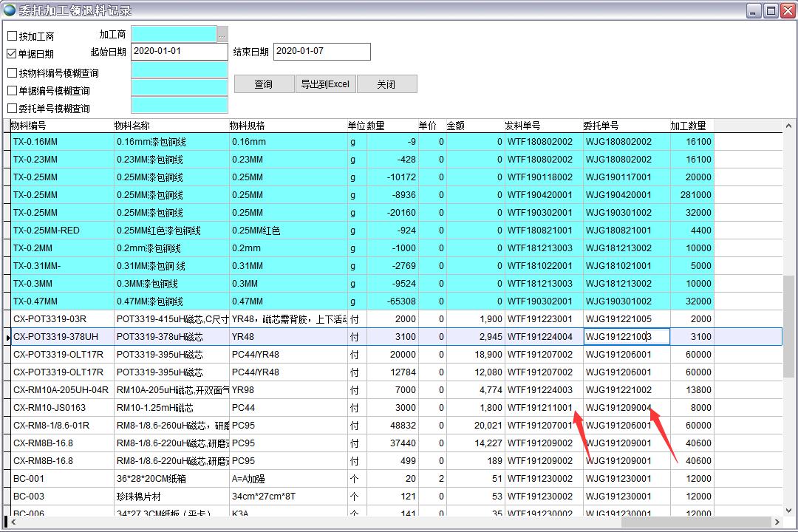The image size is (798, 532).
Task: Click the vertical scrollbar down arrow
Action: pos(789,511)
